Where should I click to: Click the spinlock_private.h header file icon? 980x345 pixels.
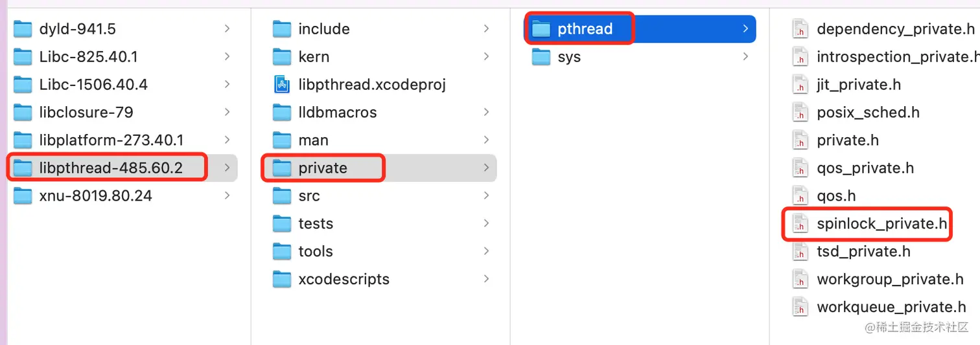pyautogui.click(x=800, y=224)
